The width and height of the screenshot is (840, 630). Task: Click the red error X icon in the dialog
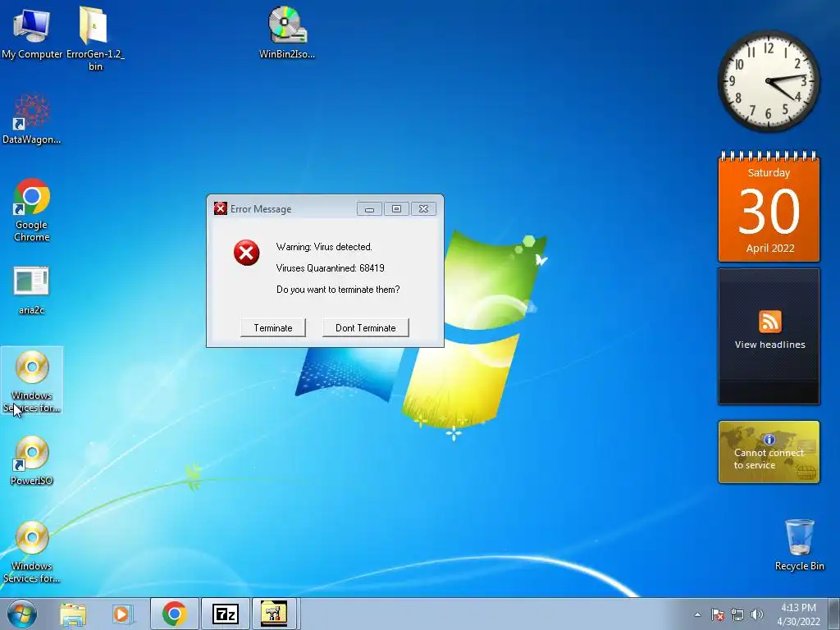(x=246, y=253)
